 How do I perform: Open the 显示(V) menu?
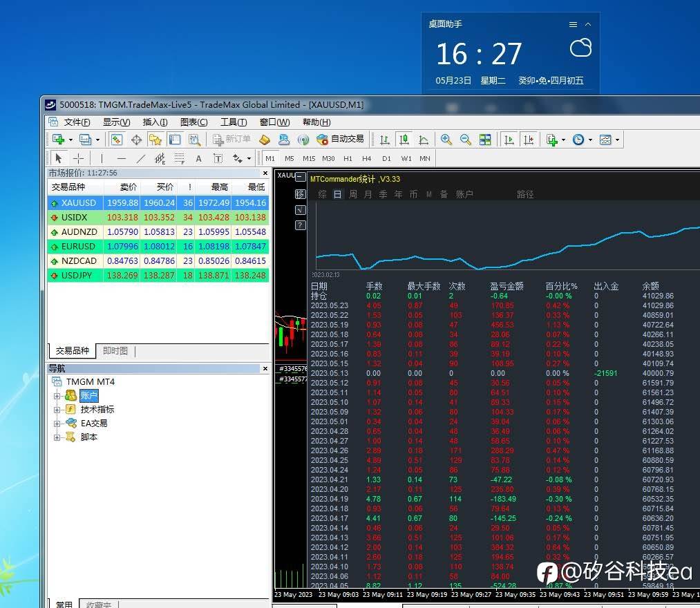pos(117,122)
